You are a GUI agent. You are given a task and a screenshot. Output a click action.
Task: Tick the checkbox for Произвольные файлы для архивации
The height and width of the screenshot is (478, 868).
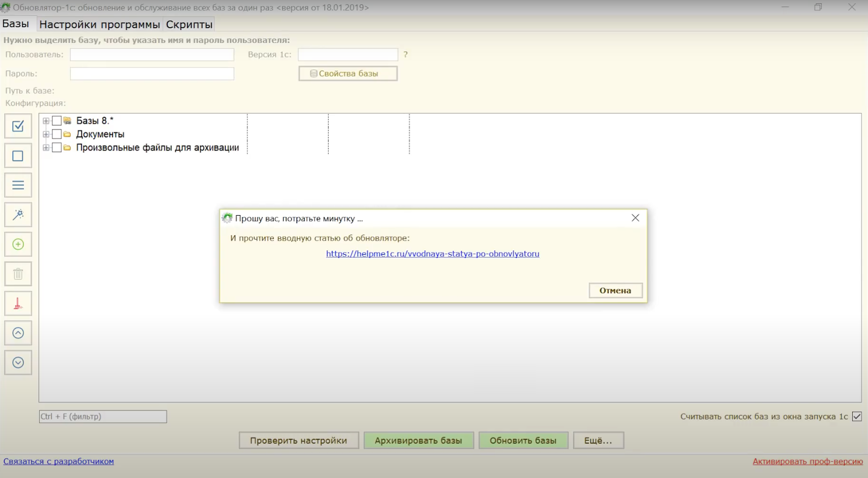point(56,147)
